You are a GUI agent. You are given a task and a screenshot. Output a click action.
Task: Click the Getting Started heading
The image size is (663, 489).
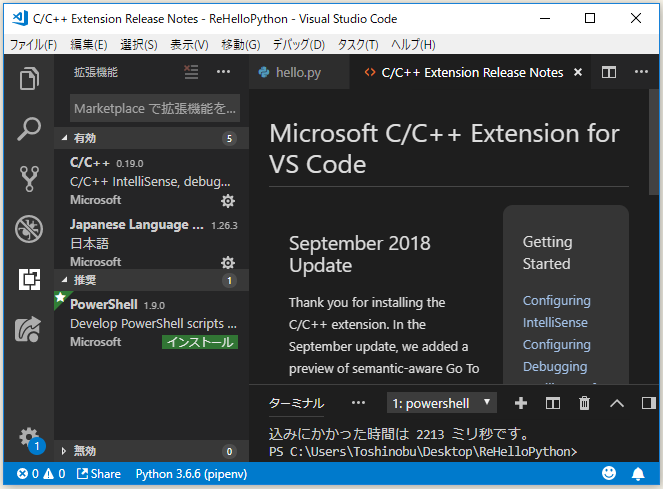[x=547, y=253]
